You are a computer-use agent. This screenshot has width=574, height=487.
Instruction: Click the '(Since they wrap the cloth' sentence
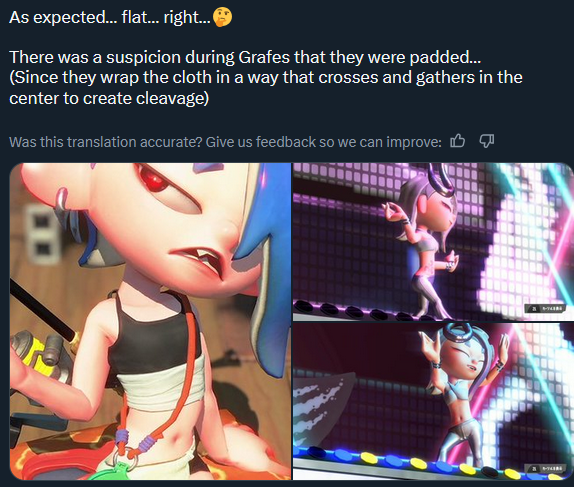(266, 77)
